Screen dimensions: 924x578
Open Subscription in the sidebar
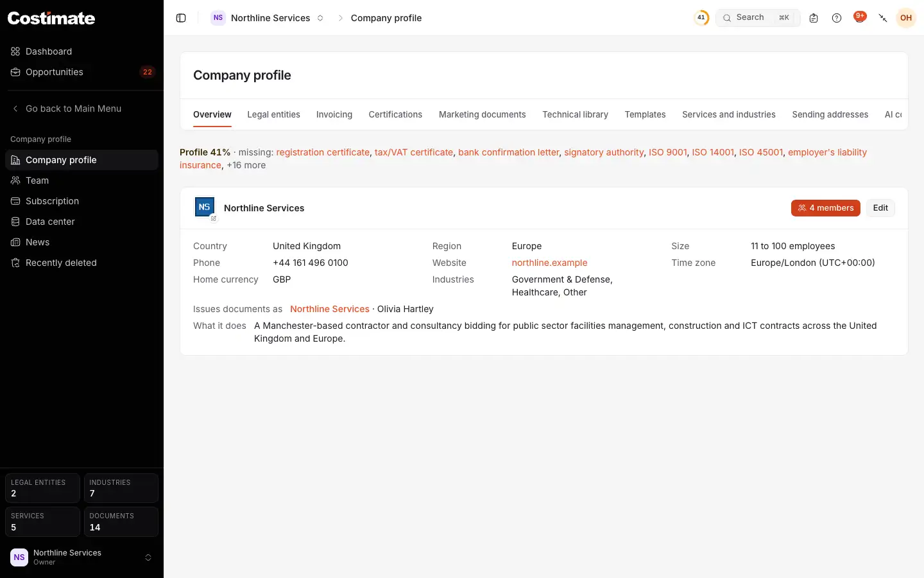coord(82,201)
